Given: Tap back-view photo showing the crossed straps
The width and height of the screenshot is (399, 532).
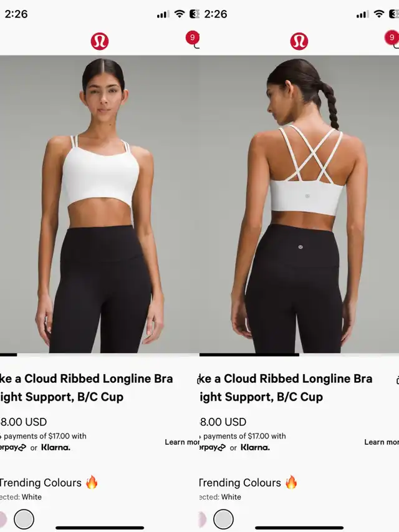Looking at the screenshot, I should (x=299, y=204).
